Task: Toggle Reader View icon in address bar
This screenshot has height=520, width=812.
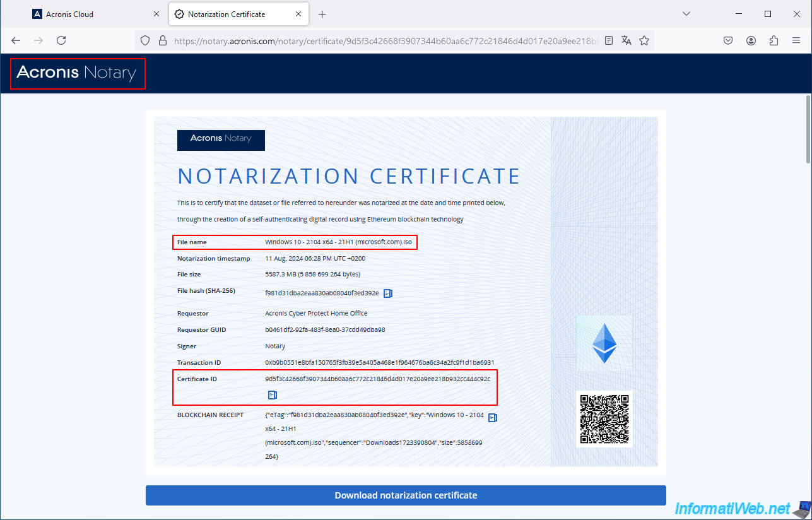Action: tap(609, 40)
